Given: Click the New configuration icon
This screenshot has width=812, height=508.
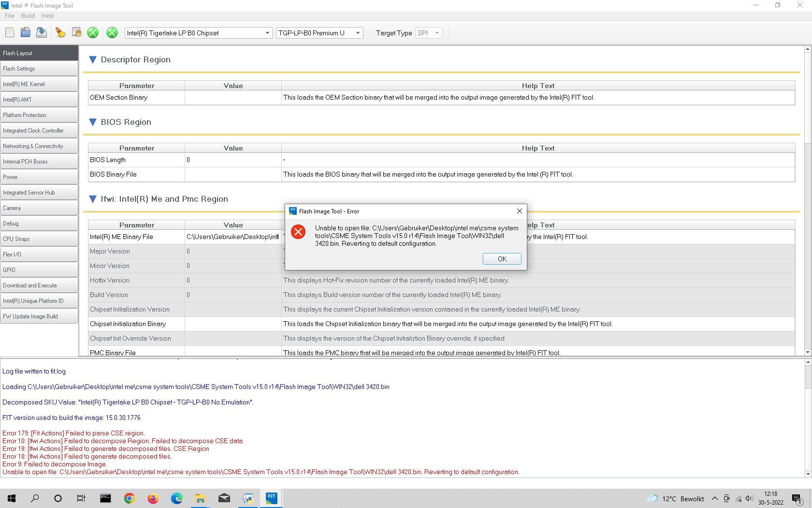Looking at the screenshot, I should 10,33.
